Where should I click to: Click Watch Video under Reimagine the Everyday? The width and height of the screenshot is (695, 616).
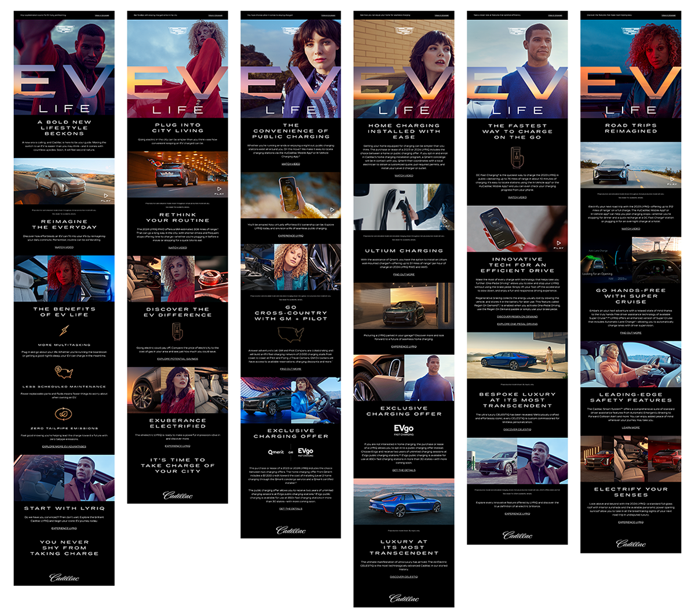(64, 247)
